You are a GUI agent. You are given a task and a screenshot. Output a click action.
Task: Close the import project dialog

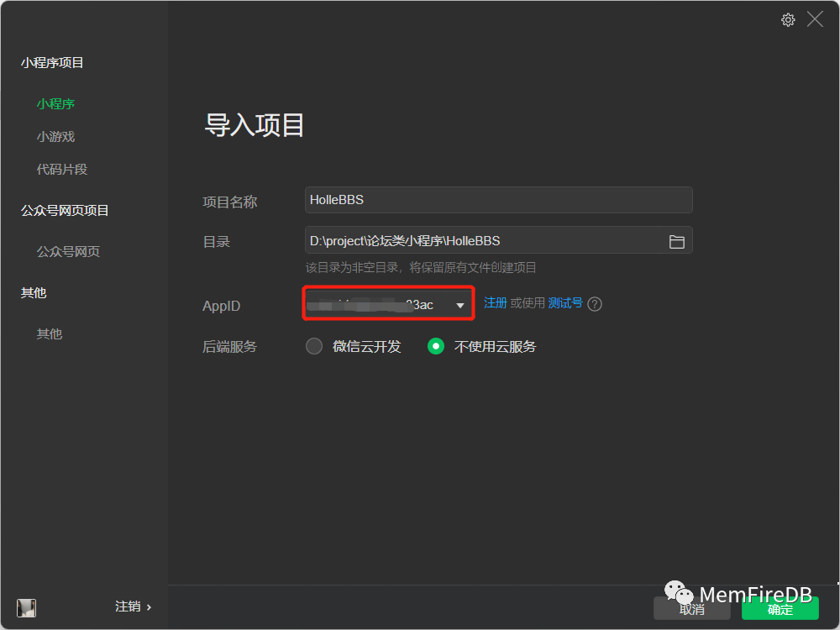(x=815, y=20)
